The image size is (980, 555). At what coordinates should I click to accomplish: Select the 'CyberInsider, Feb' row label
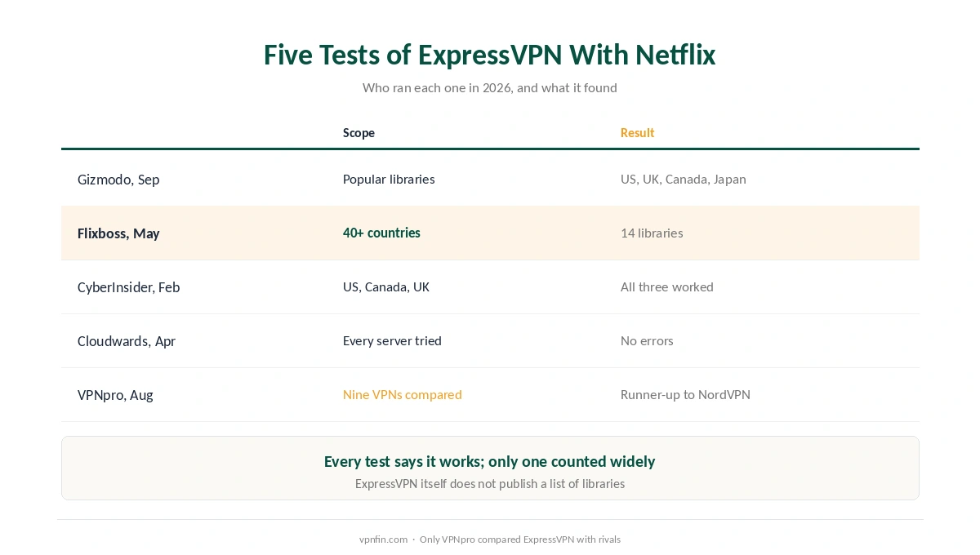(x=128, y=287)
